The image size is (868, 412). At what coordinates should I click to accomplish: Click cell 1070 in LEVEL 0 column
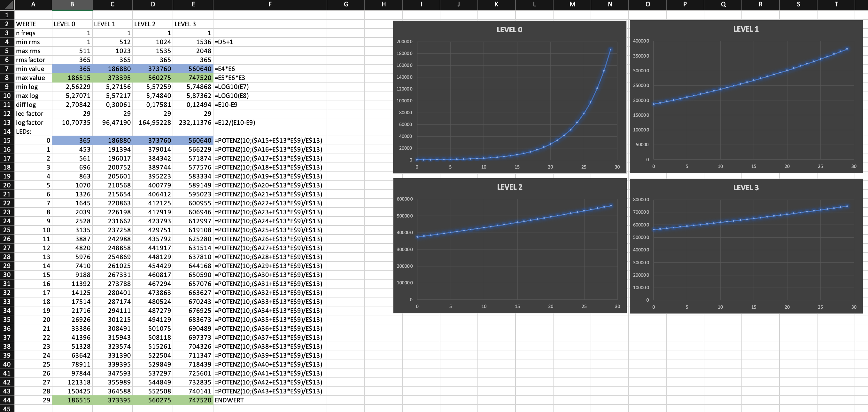click(72, 185)
